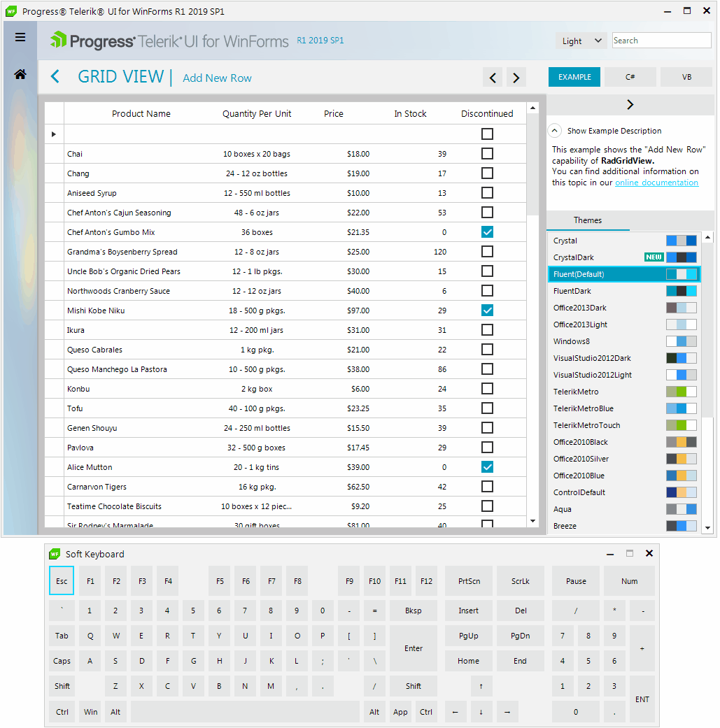Go to previous example with left arrow

[x=493, y=78]
